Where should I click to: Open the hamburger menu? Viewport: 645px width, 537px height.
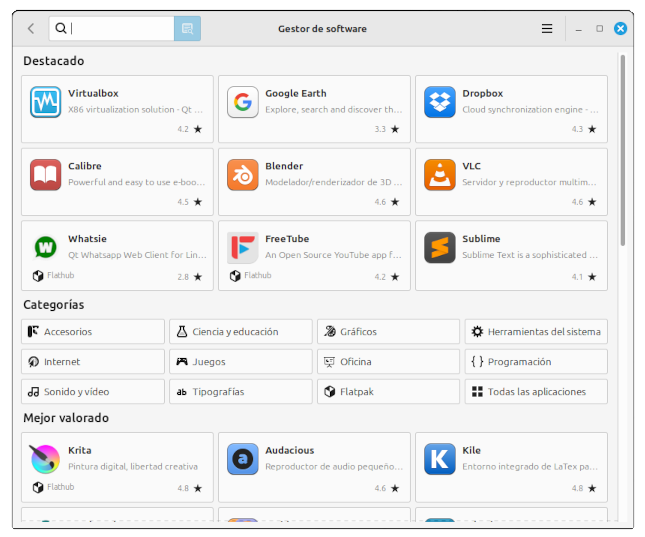547,28
